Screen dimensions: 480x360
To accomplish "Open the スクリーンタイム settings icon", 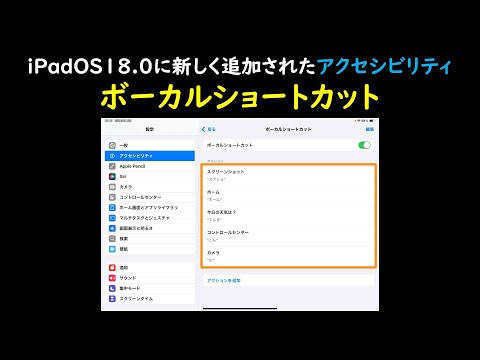I will (112, 298).
